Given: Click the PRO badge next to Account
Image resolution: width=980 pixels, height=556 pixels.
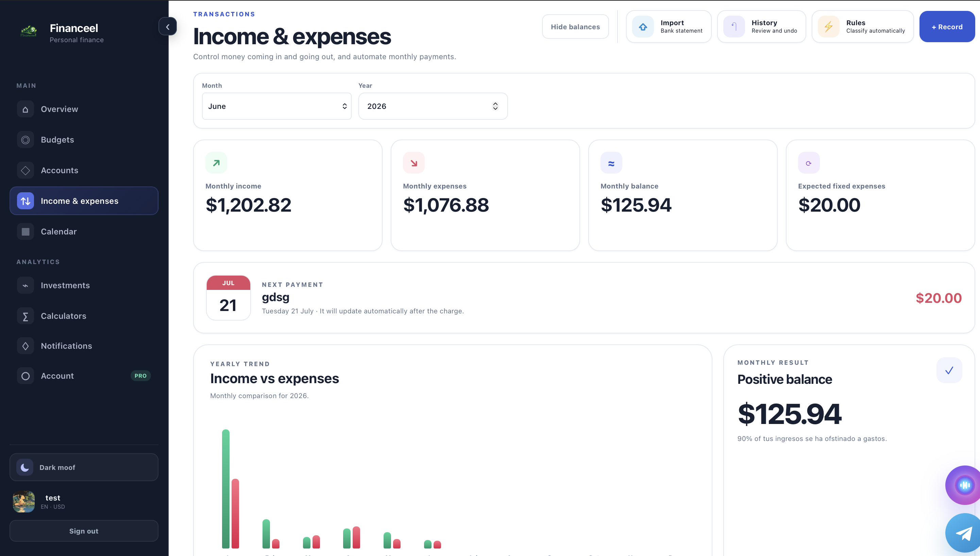Looking at the screenshot, I should tap(140, 376).
